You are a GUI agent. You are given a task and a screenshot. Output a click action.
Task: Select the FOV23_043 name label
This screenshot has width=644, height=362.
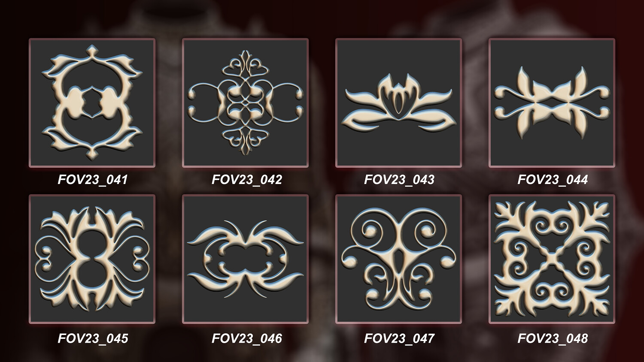[399, 179]
